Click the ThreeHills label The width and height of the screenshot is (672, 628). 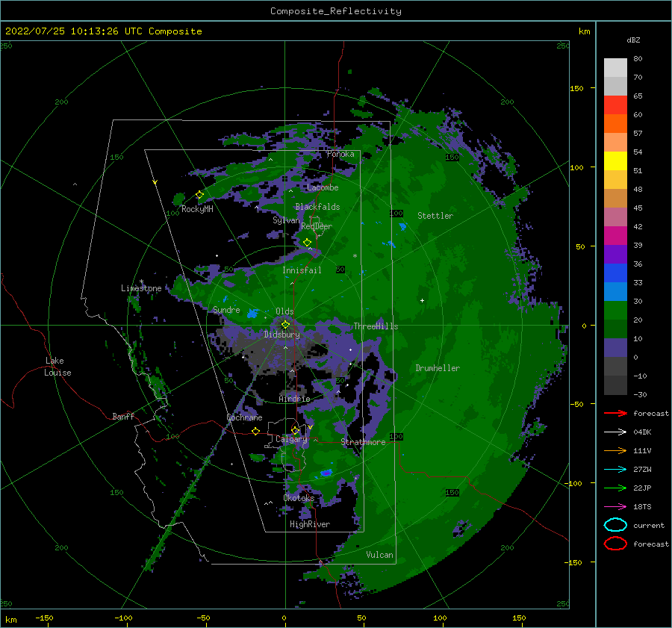tap(376, 326)
